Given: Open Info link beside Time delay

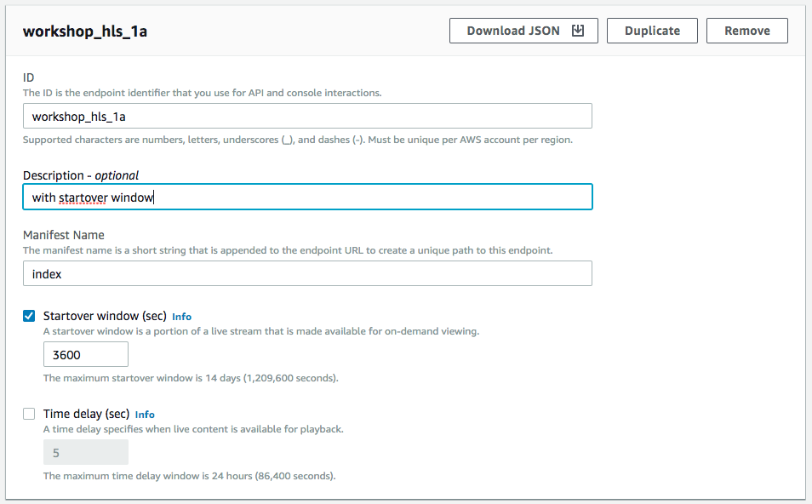Looking at the screenshot, I should (x=145, y=415).
